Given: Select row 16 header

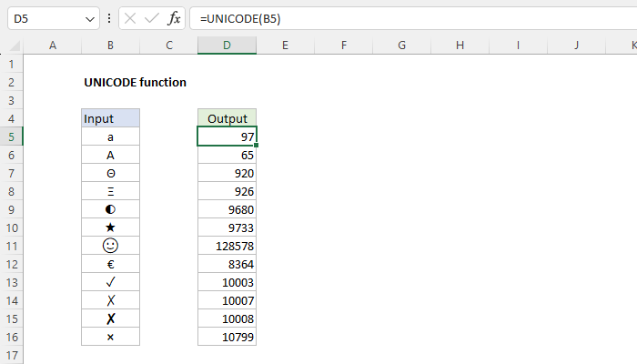Looking at the screenshot, I should (11, 338).
